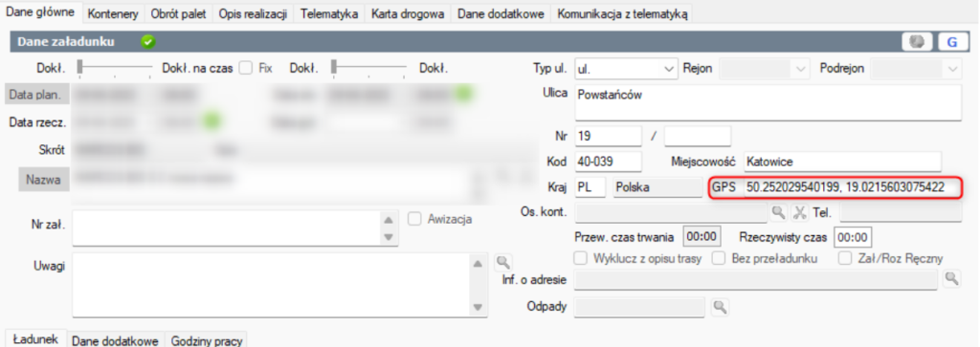Click down arrow in Uwagi box
This screenshot has width=980, height=347.
[x=479, y=307]
